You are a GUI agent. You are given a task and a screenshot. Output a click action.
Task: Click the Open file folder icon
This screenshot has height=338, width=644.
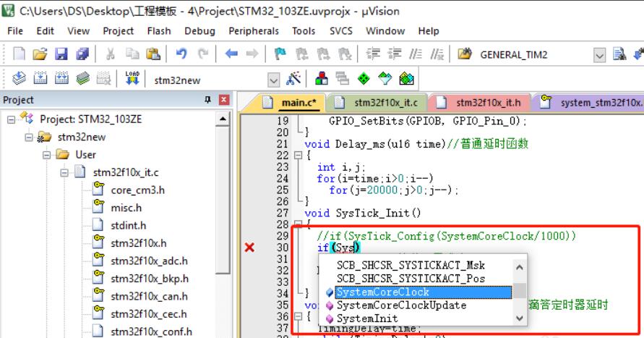pyautogui.click(x=40, y=54)
